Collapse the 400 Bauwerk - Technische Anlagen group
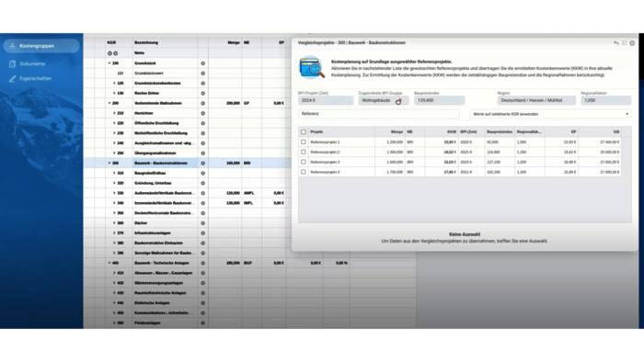The image size is (644, 362). click(109, 263)
